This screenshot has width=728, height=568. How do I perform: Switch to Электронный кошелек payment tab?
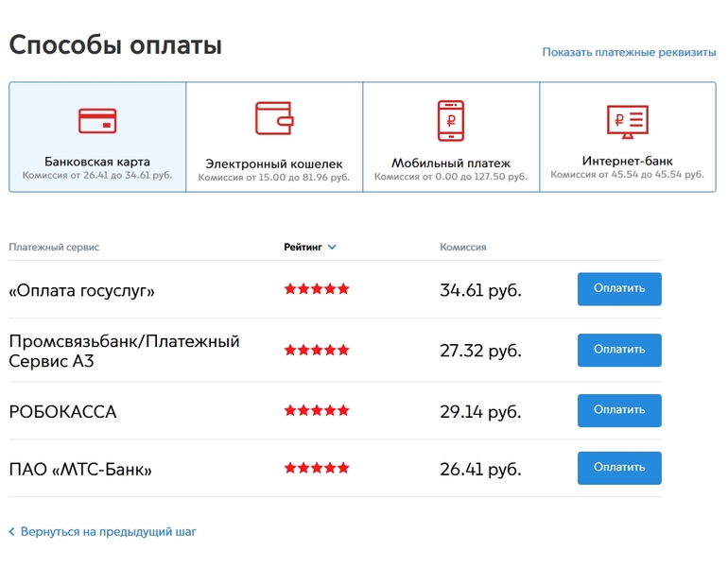(274, 164)
